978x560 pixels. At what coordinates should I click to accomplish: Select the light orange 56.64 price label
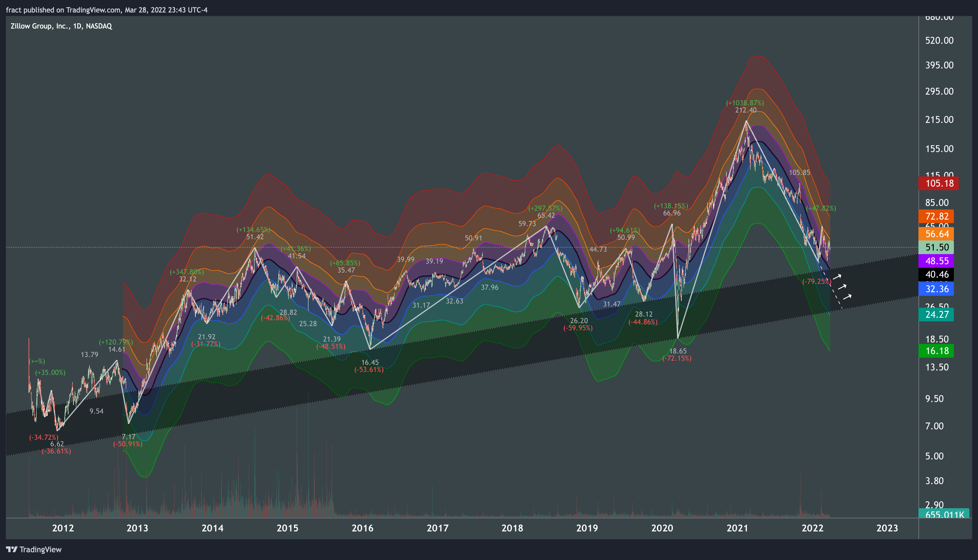coord(936,234)
